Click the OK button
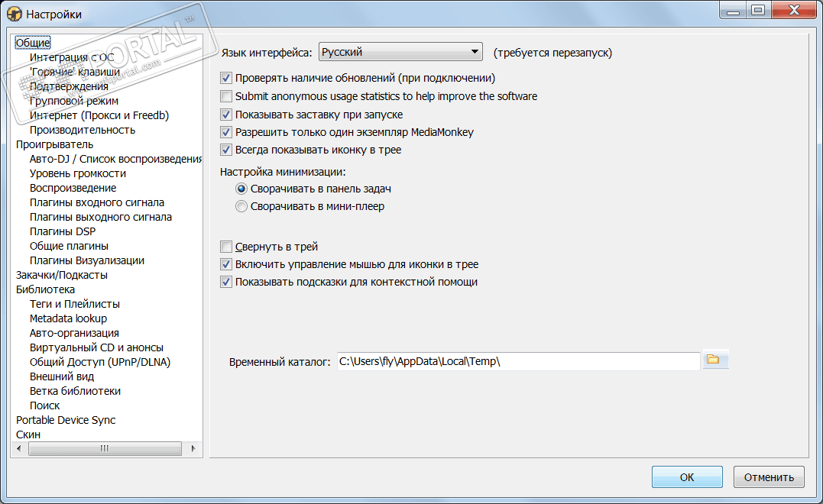 click(687, 477)
